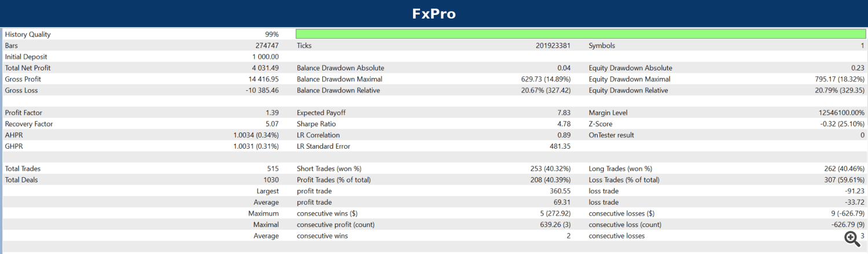Click the LR Standard Error value 481.35
868x254 pixels.
pyautogui.click(x=561, y=146)
